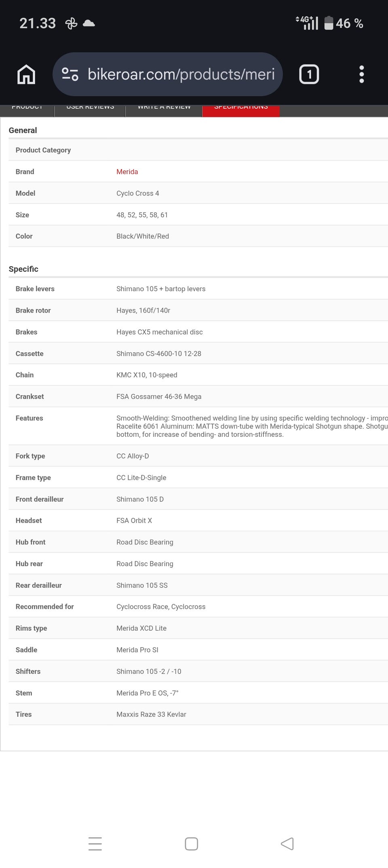Follow the Merida brand link
The width and height of the screenshot is (388, 868).
coord(127,171)
